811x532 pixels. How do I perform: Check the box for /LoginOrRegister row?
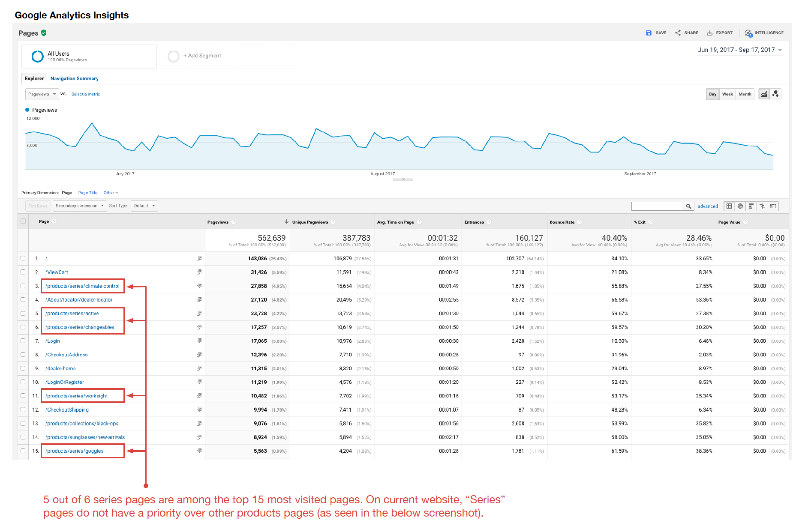click(23, 382)
